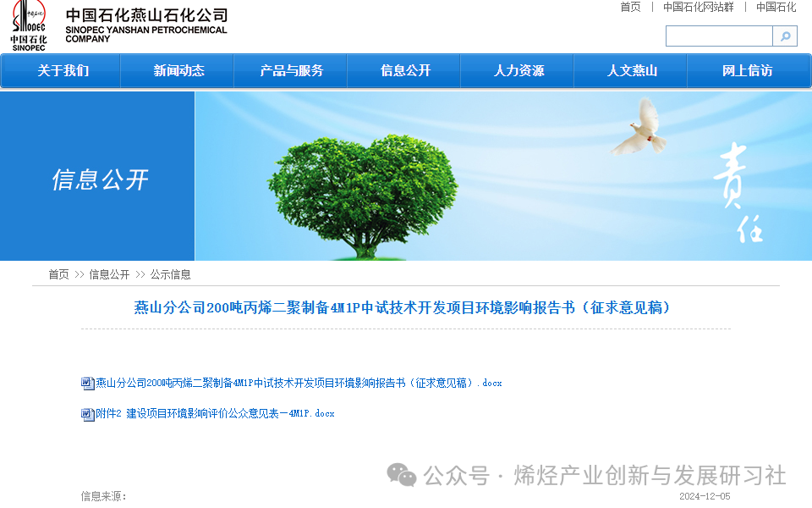The width and height of the screenshot is (812, 508).
Task: Click the Sinopec logo in the header
Action: tap(29, 25)
